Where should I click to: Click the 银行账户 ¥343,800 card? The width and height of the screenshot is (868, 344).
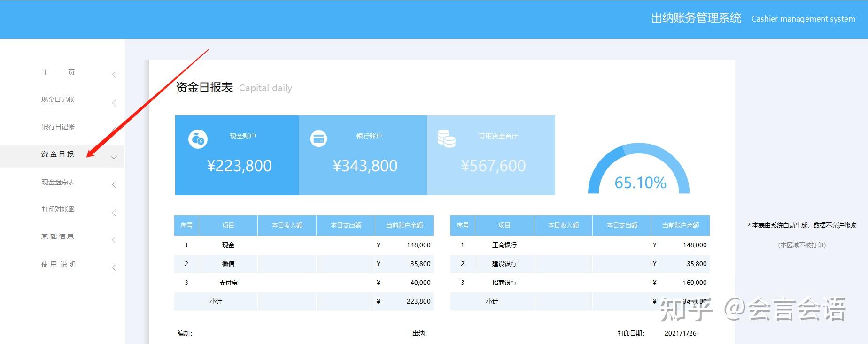click(363, 155)
